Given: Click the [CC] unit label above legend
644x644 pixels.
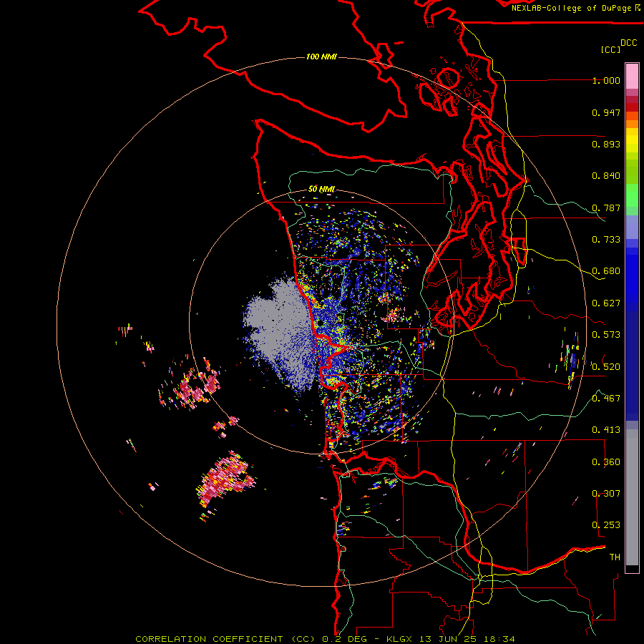Looking at the screenshot, I should click(611, 49).
